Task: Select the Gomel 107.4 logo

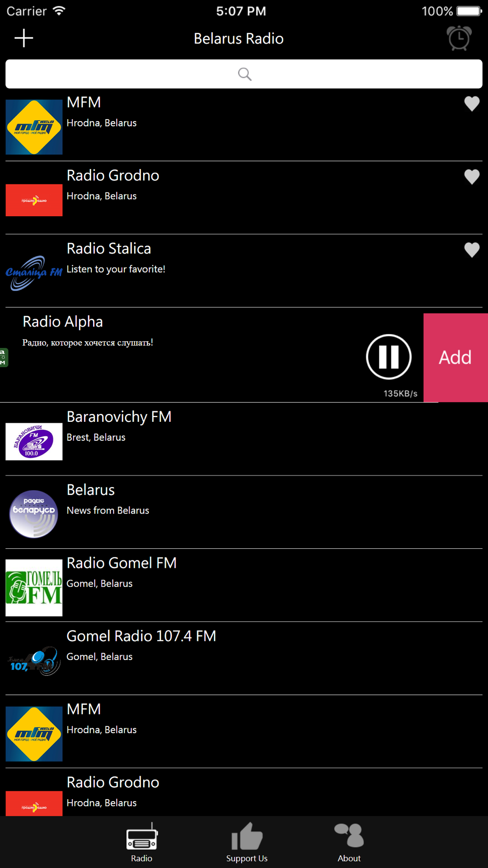Action: point(34,661)
